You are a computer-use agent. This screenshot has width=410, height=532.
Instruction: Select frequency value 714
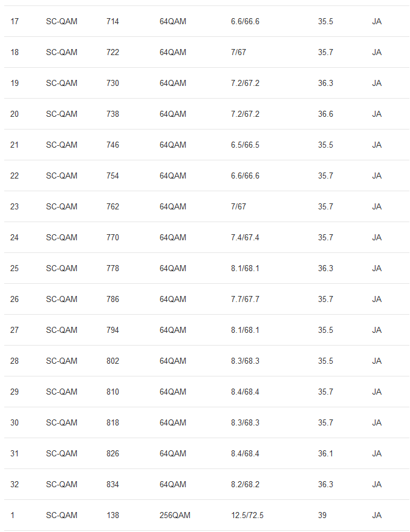click(112, 21)
